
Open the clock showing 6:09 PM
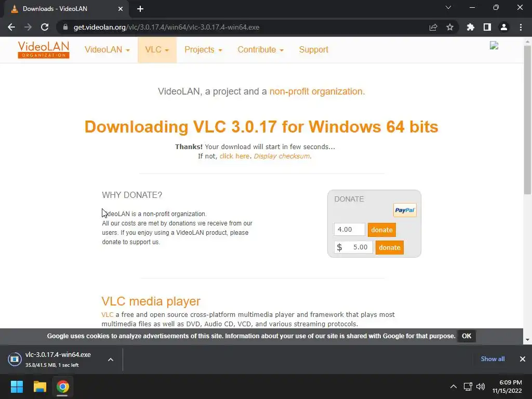pyautogui.click(x=507, y=387)
